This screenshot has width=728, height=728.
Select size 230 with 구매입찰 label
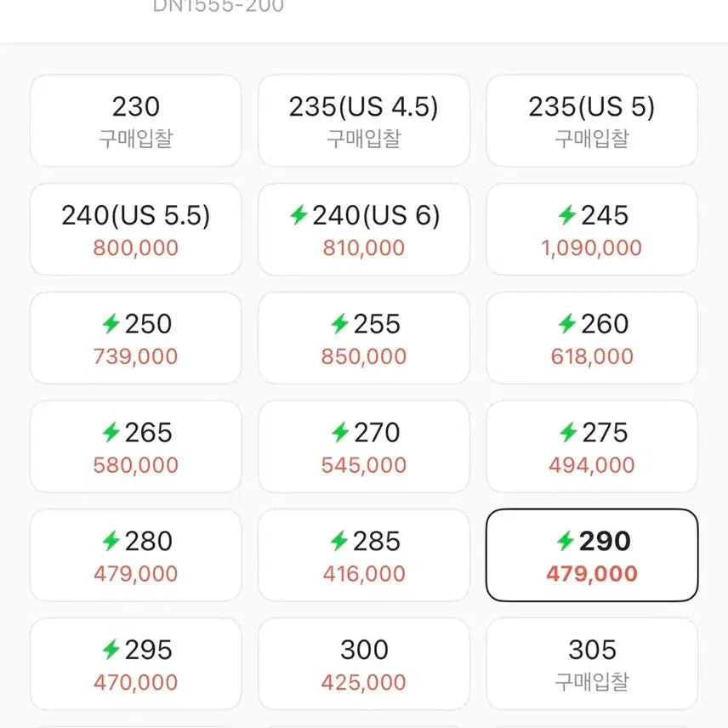135,120
